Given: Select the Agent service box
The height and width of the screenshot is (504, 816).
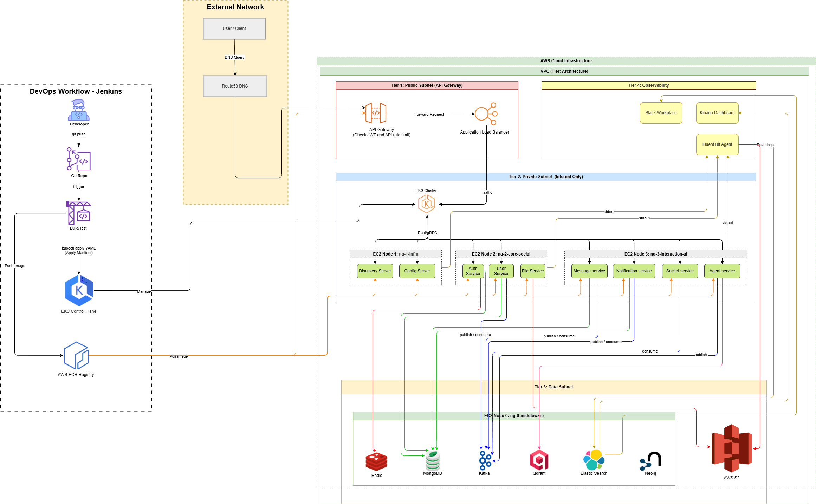Looking at the screenshot, I should (722, 271).
